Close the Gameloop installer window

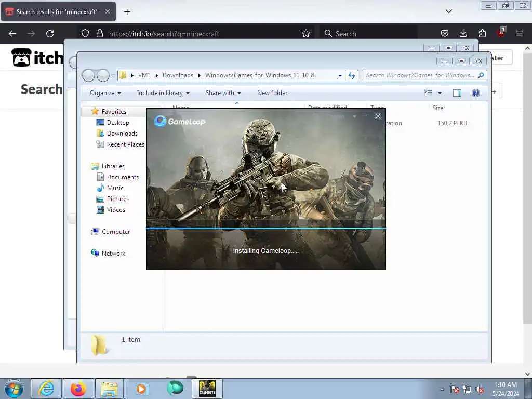click(378, 116)
